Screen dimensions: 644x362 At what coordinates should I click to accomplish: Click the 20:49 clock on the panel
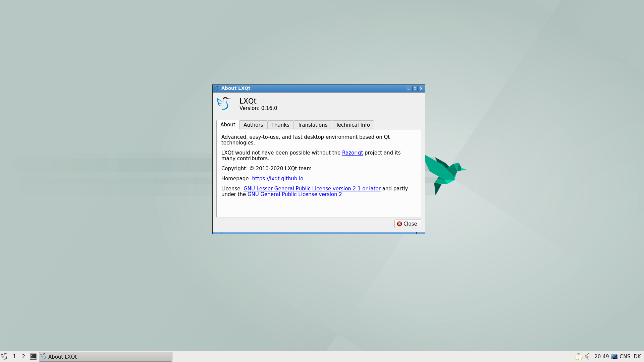[x=601, y=357]
